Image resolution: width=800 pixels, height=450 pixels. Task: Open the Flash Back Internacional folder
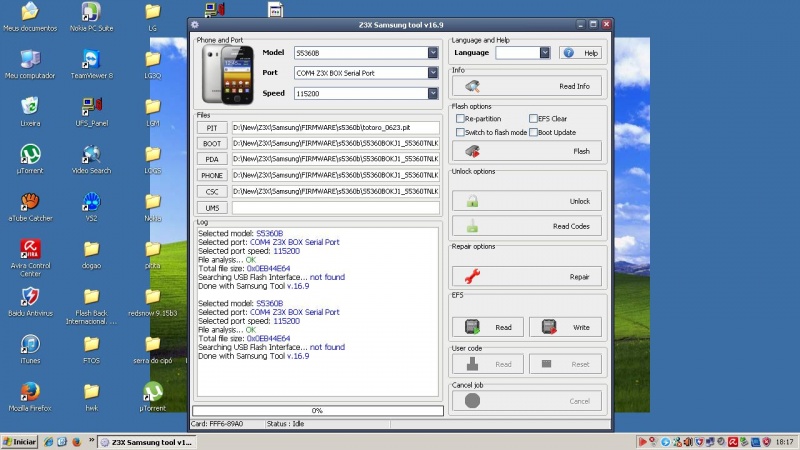pyautogui.click(x=91, y=305)
